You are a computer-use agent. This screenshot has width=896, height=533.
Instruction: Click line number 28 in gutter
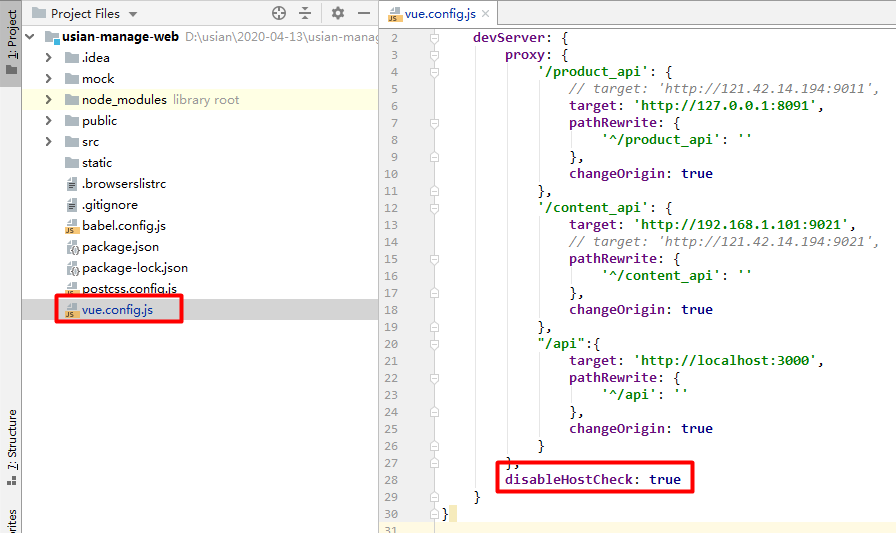click(391, 480)
